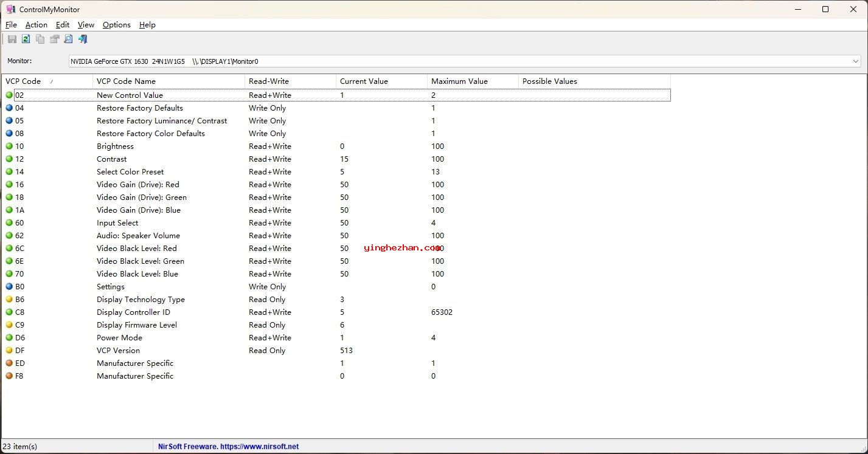Click the ControlMyMonitor app icon in title bar

[x=10, y=9]
